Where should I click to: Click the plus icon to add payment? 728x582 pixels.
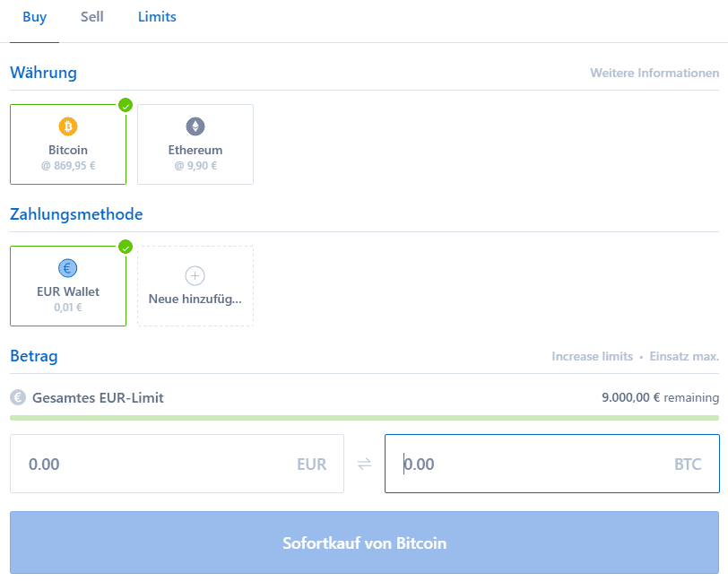coord(195,276)
